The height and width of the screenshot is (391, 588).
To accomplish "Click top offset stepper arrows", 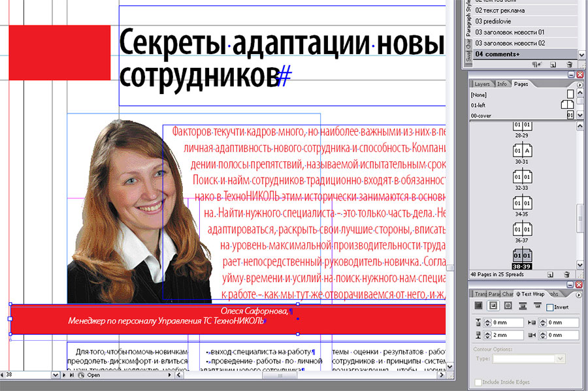I will (487, 322).
